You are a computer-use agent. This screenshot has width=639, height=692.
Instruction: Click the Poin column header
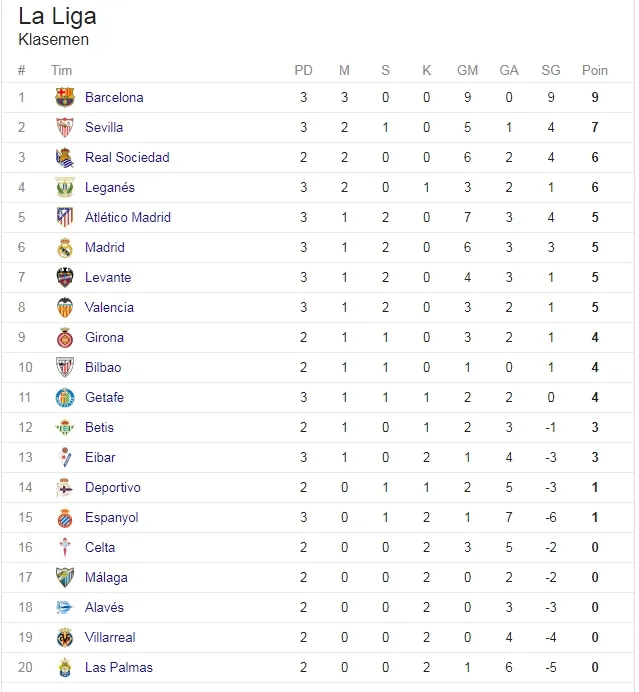point(595,70)
